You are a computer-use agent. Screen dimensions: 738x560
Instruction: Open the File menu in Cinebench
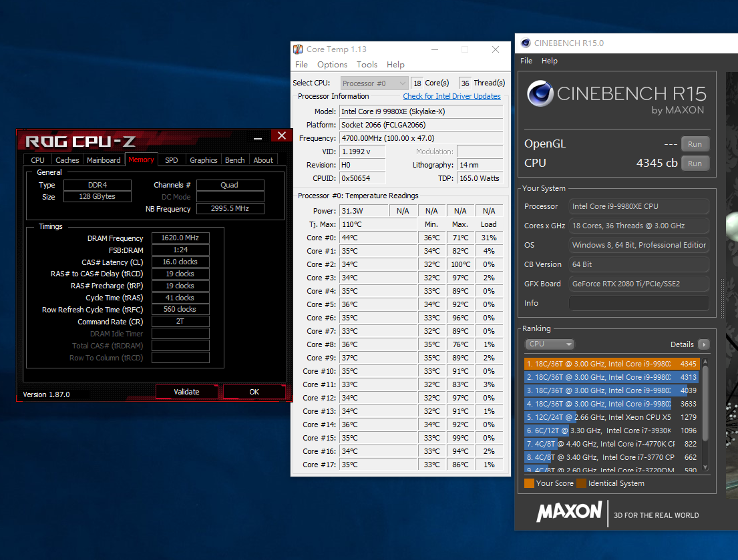pyautogui.click(x=526, y=61)
